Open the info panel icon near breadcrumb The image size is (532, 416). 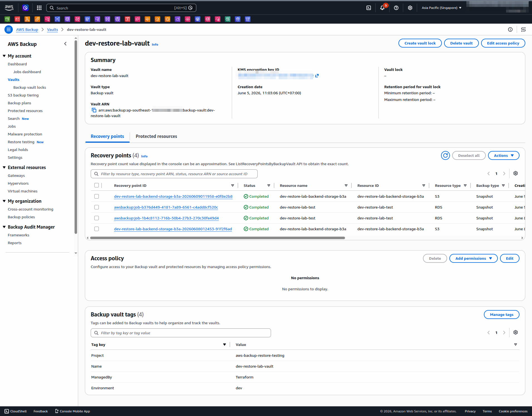coord(510,29)
